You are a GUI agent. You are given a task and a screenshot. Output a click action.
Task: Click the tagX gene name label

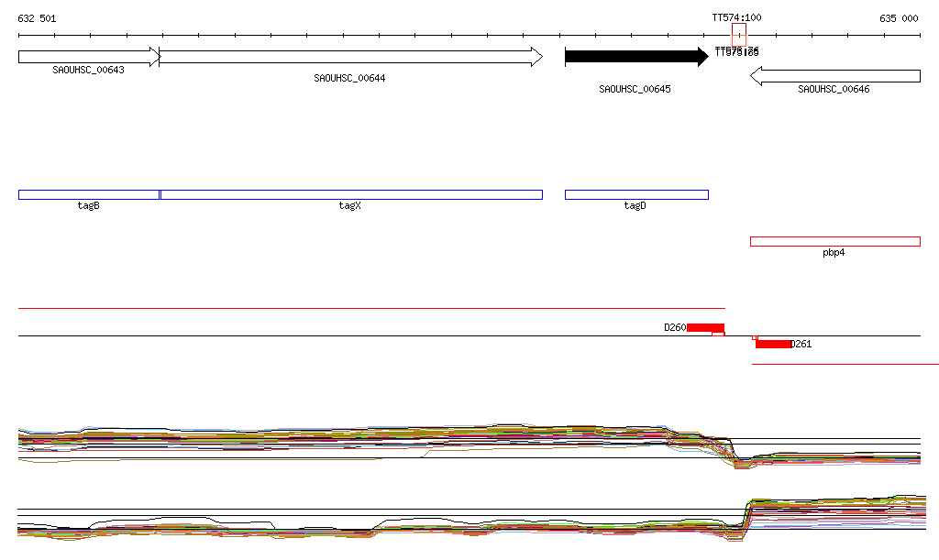(350, 205)
